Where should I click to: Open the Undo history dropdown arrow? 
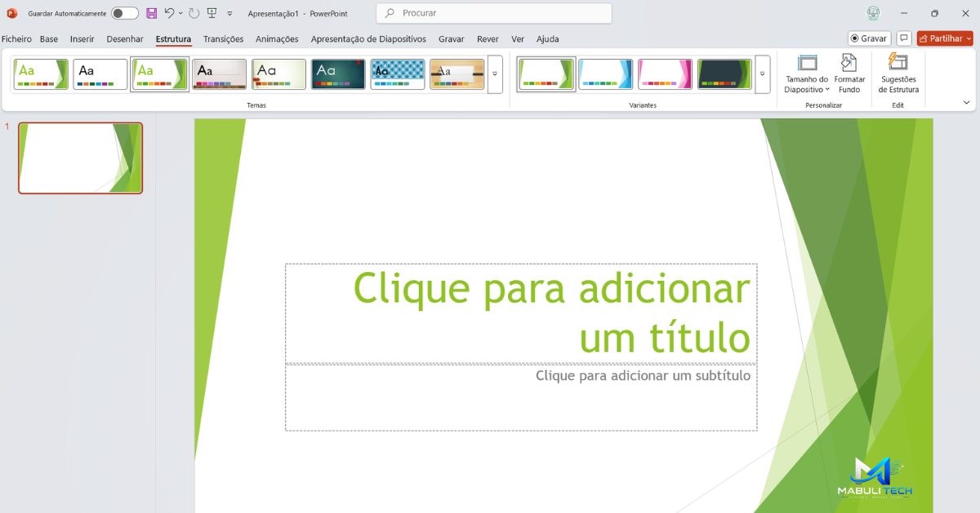point(180,13)
